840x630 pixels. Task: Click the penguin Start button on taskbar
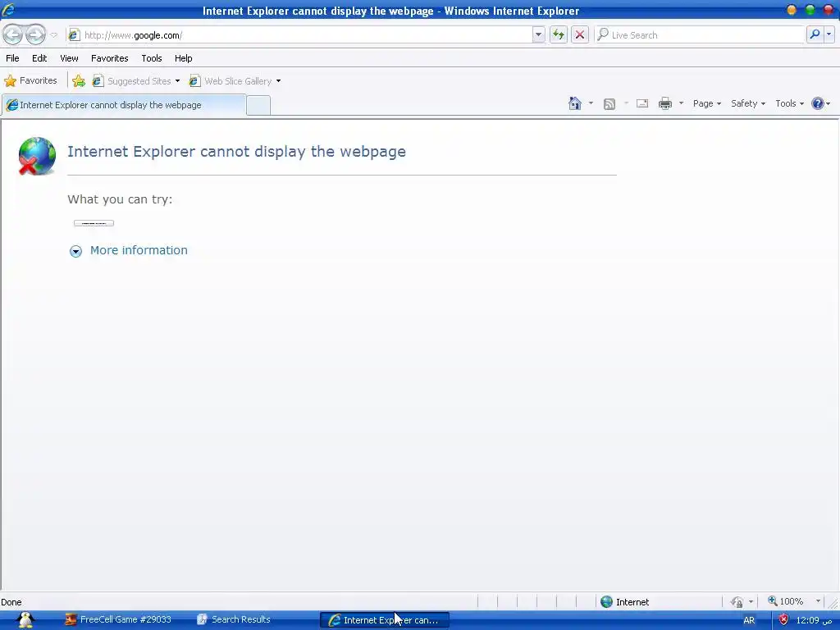point(25,620)
